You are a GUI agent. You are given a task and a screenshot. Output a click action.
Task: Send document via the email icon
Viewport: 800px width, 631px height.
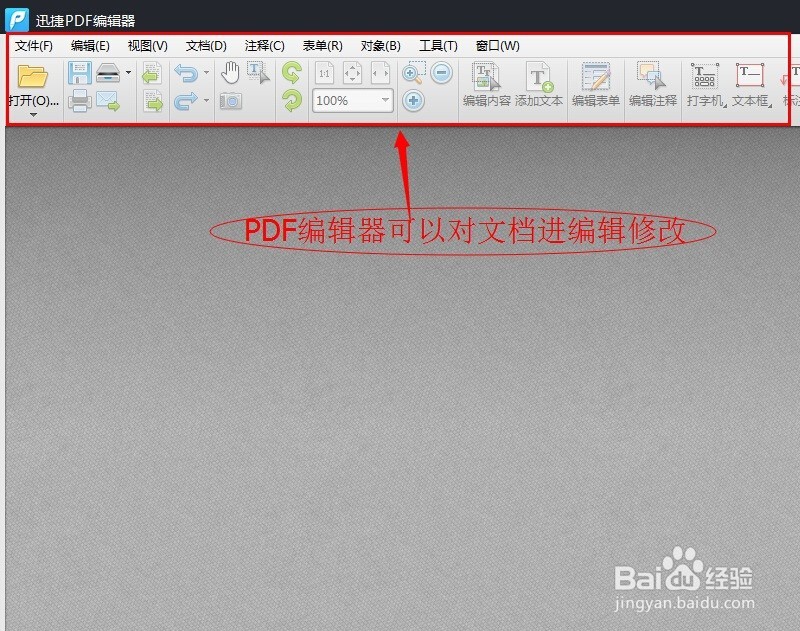[x=107, y=99]
